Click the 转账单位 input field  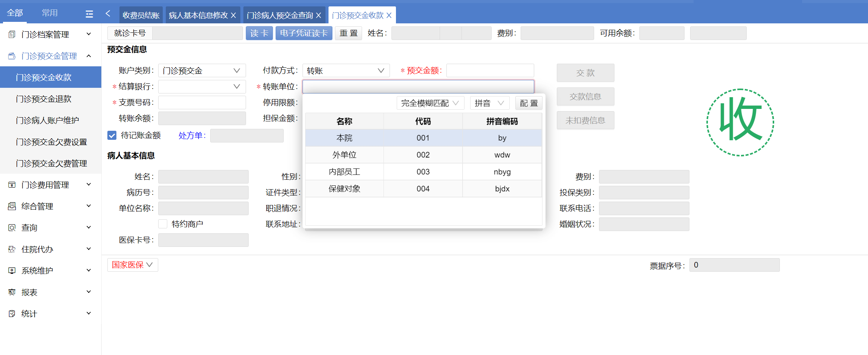(418, 86)
